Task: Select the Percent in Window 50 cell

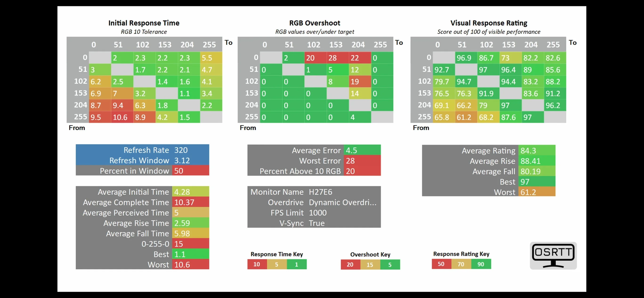Action: (x=190, y=170)
